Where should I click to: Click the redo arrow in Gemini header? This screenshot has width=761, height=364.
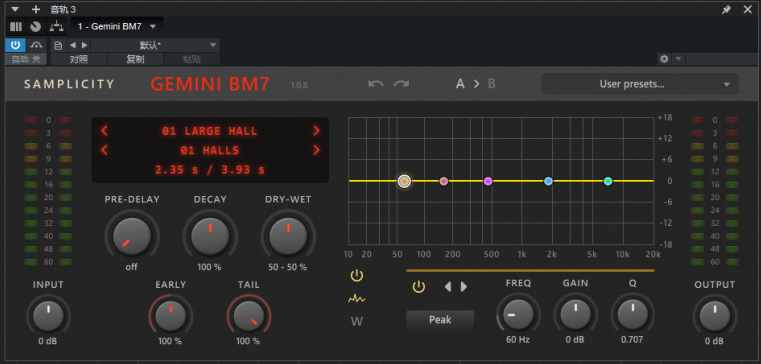401,84
